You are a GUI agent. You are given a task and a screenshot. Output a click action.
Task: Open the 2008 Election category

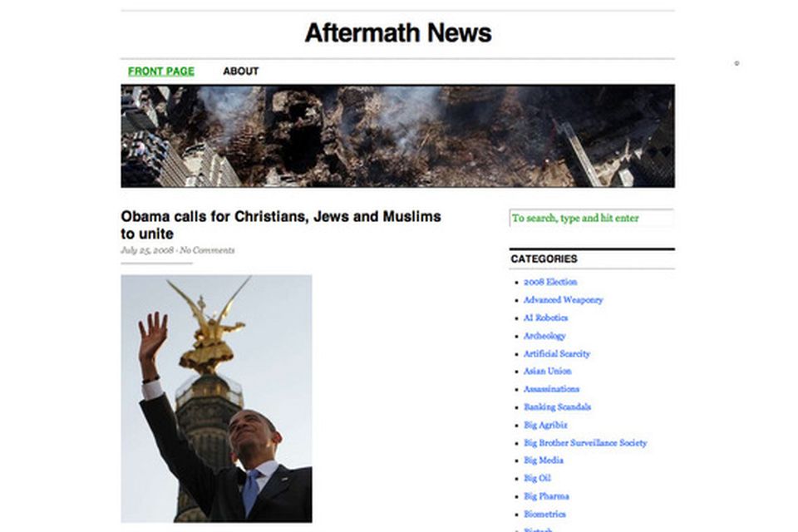pos(550,282)
